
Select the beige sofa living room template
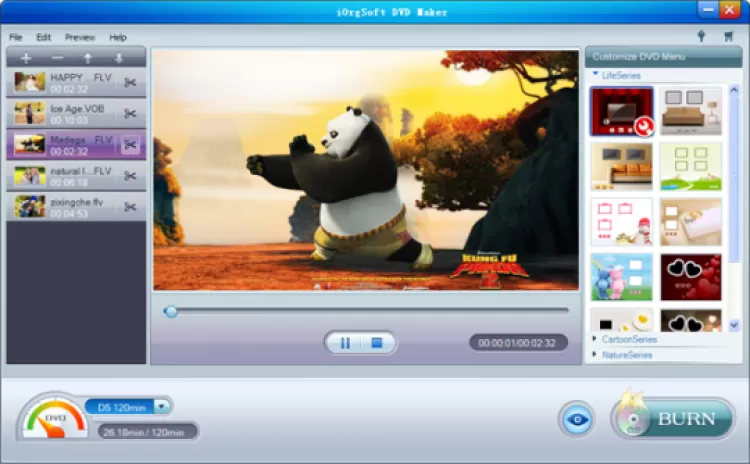(x=691, y=111)
